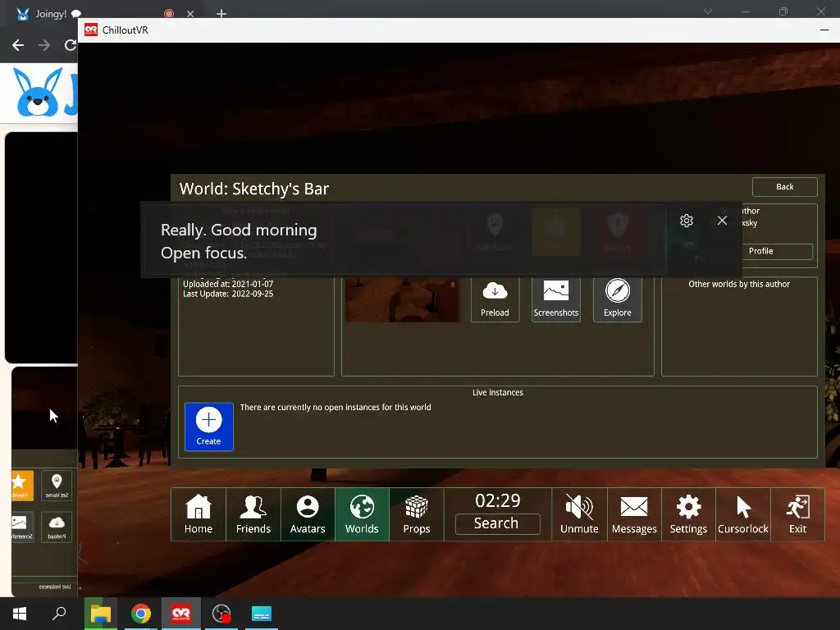Click the mirrored favorite star in browser preview
The width and height of the screenshot is (840, 630).
[x=22, y=486]
